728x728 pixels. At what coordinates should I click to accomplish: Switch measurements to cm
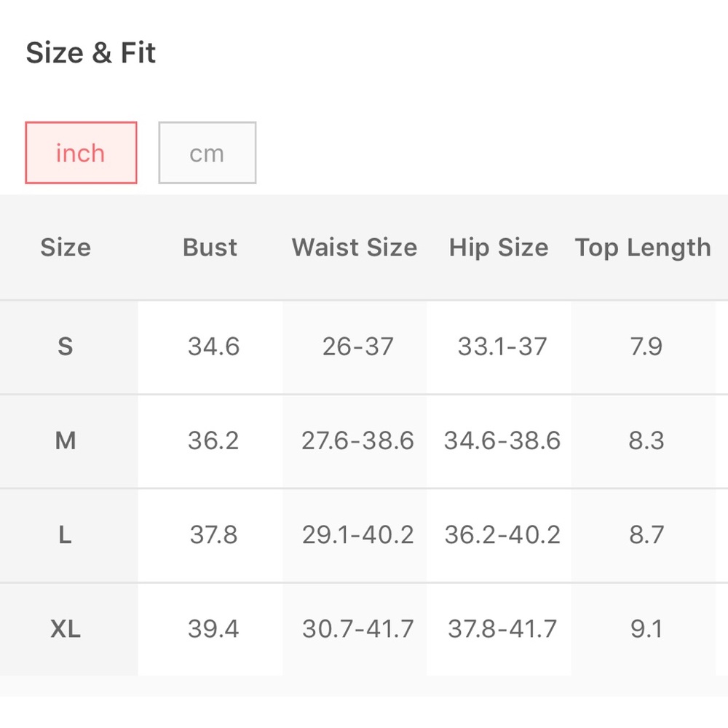coord(207,153)
